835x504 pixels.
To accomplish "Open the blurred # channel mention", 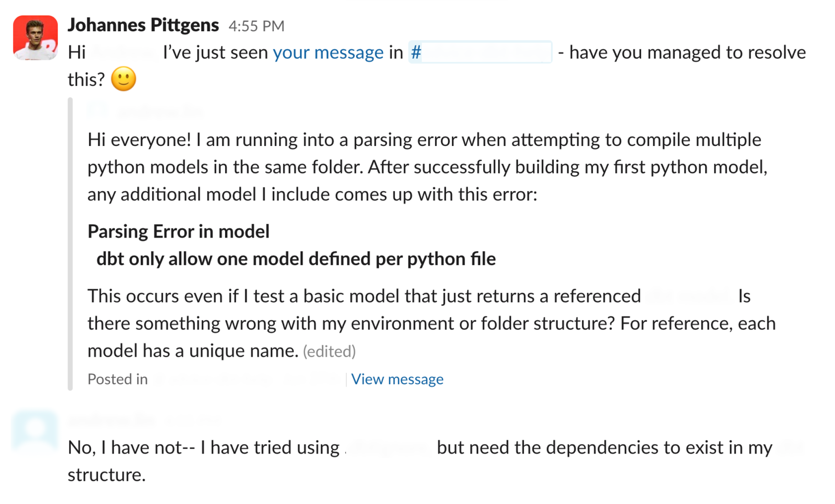I will tap(480, 52).
